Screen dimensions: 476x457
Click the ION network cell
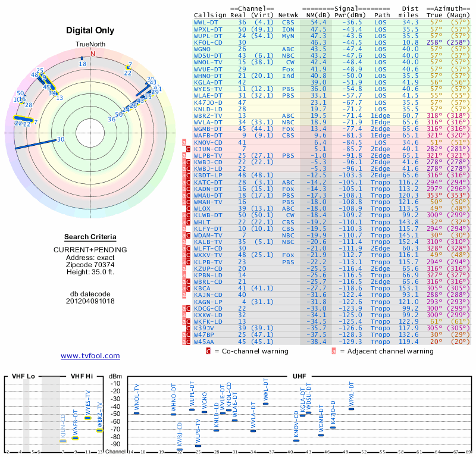tap(288, 29)
